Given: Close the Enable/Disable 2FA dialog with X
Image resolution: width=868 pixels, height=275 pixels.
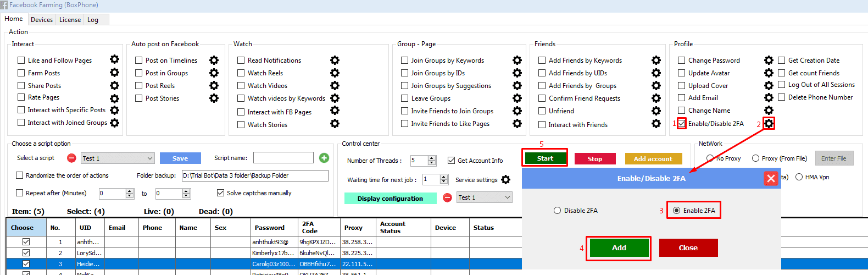Looking at the screenshot, I should [x=771, y=178].
